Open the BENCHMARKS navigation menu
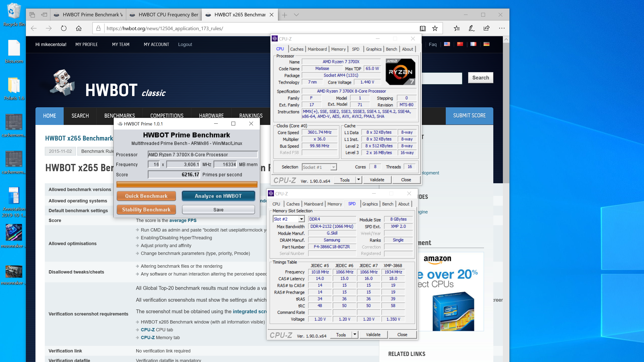This screenshot has height=362, width=644. pos(119,116)
